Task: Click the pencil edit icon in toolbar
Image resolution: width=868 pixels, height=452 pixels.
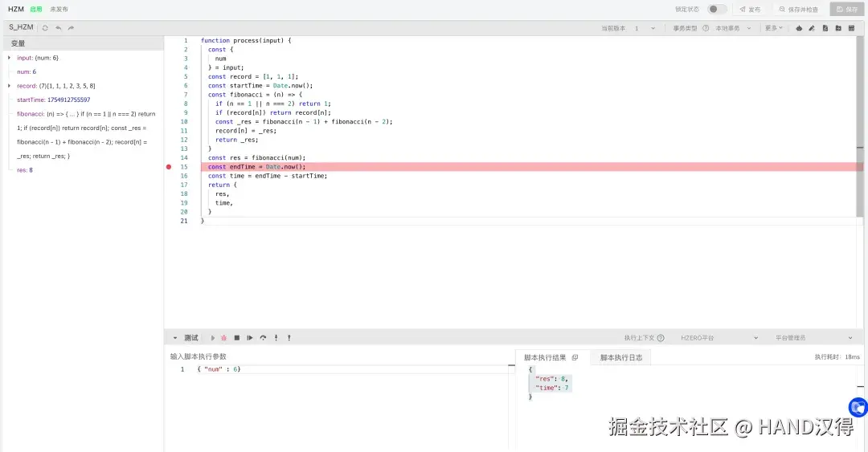Action: [x=812, y=28]
